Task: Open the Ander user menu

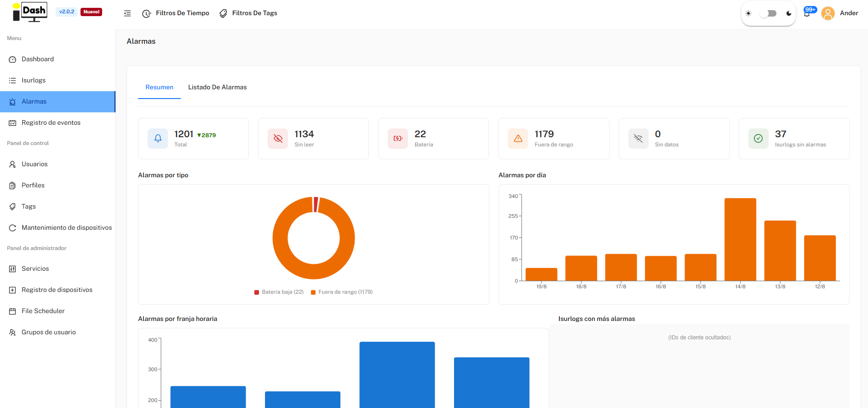Action: point(849,13)
